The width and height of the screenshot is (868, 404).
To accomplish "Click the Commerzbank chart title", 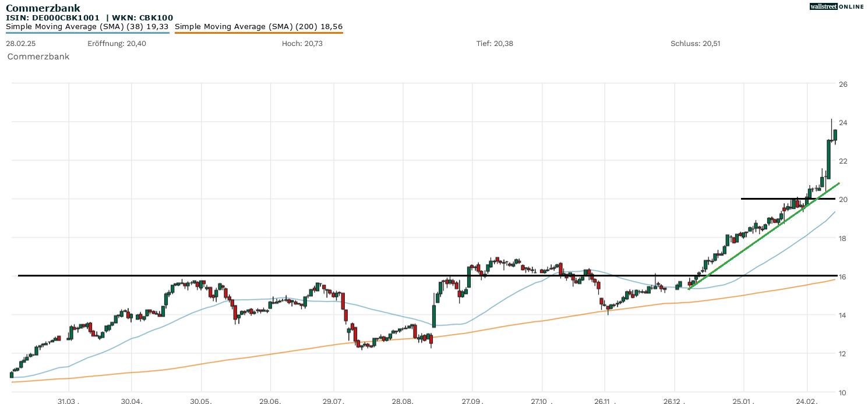I will 43,8.
